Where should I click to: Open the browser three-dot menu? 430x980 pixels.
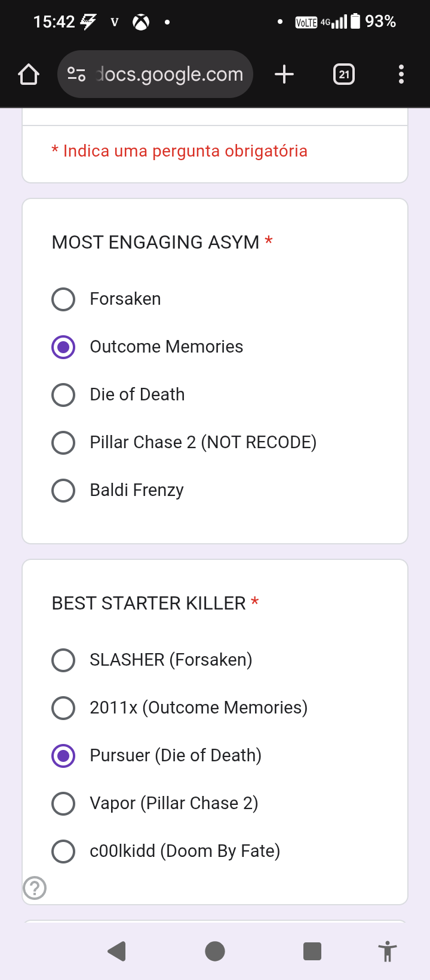click(x=401, y=75)
